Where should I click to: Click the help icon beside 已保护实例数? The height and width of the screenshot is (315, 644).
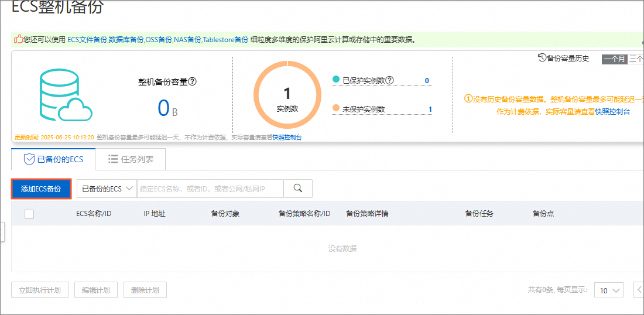tap(389, 80)
